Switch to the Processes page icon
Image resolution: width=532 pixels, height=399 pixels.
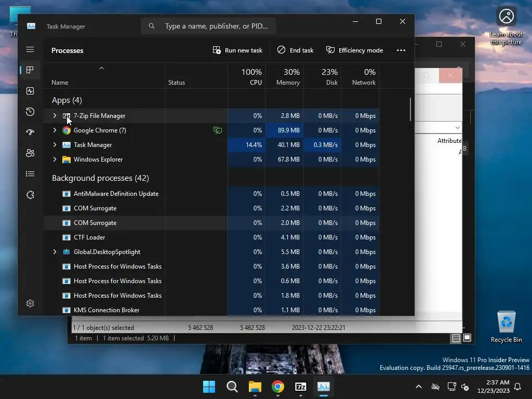[x=30, y=70]
